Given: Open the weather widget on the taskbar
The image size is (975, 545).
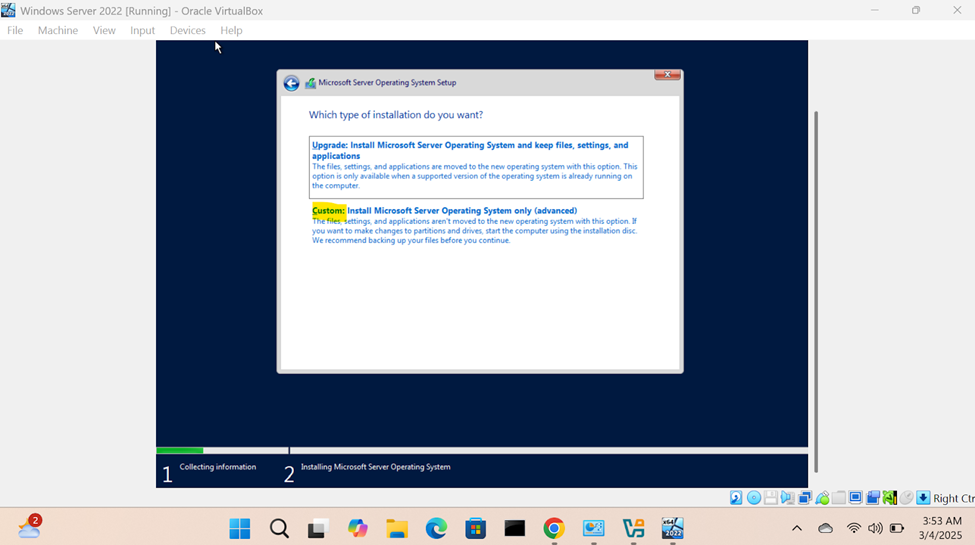Looking at the screenshot, I should [x=29, y=527].
